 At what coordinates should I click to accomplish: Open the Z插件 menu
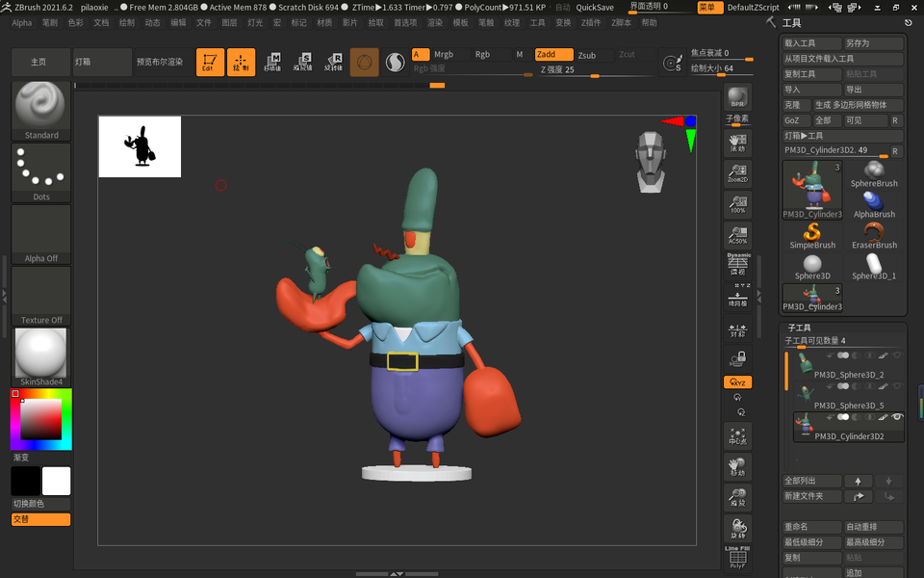coord(590,22)
